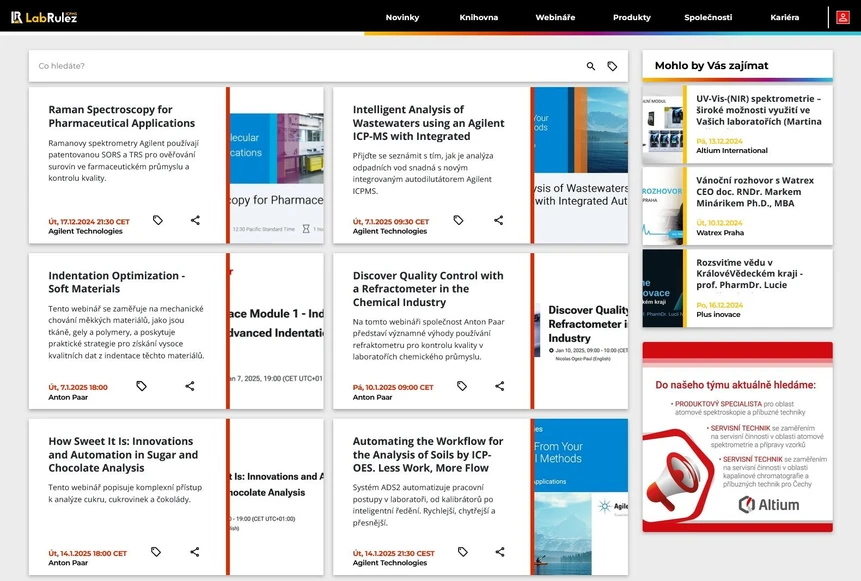The width and height of the screenshot is (861, 581).
Task: Open 'UV-Vis-(NIR) spektrometrie' suggested item
Action: (759, 110)
